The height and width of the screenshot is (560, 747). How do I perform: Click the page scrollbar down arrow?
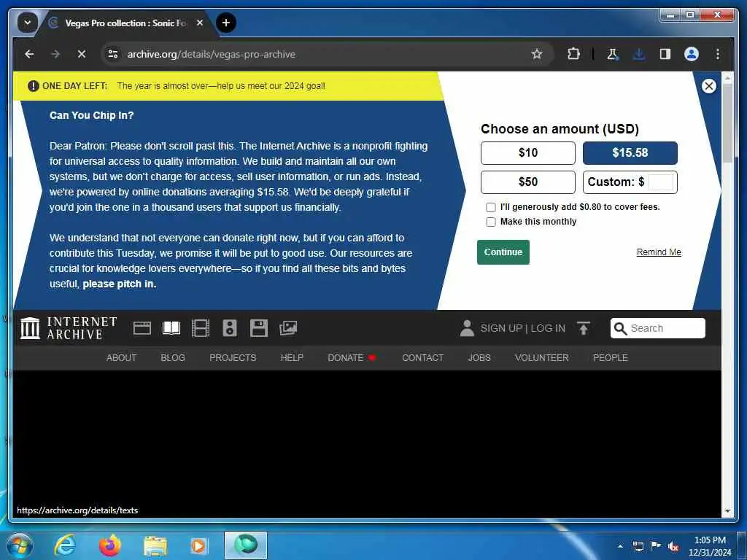tap(727, 511)
